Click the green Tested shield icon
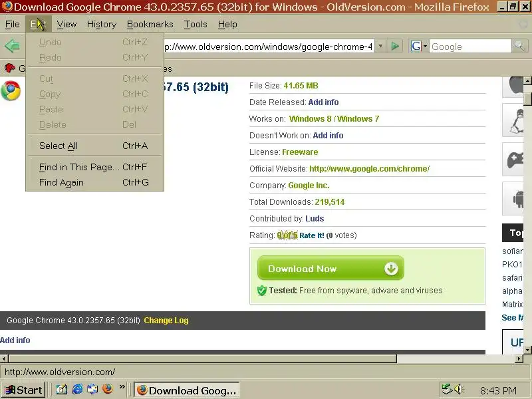This screenshot has width=532, height=399. point(261,291)
